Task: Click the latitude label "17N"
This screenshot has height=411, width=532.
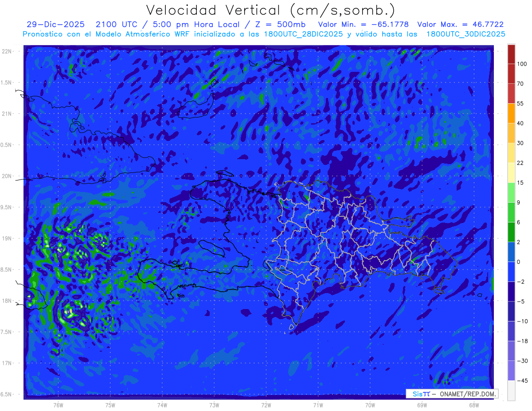Action: (x=7, y=363)
